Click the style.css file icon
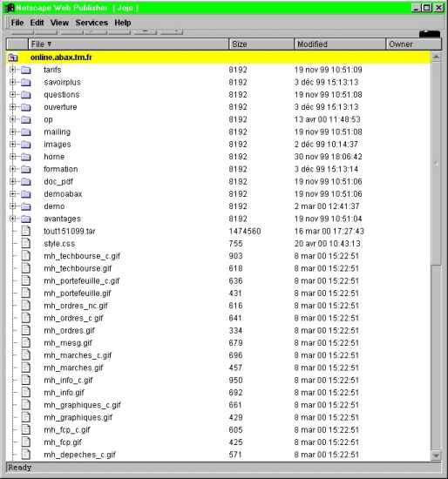Image resolution: width=448 pixels, height=479 pixels. [x=26, y=244]
